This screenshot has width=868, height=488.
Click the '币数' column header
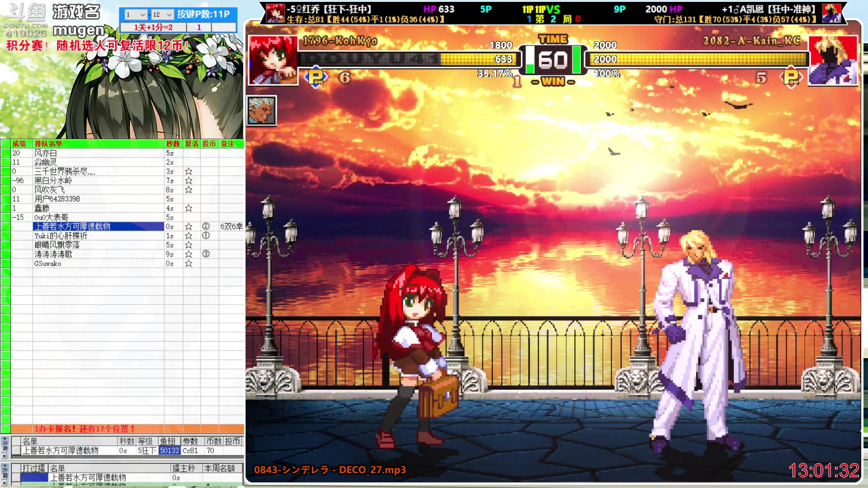coord(214,441)
